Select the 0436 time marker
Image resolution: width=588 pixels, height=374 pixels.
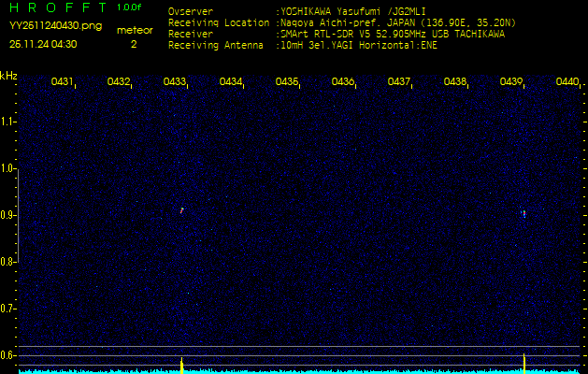(343, 82)
